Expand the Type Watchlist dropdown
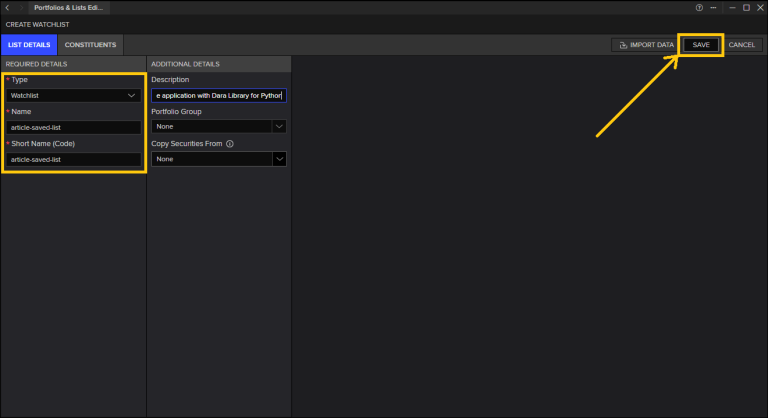This screenshot has height=418, width=768. tap(73, 96)
